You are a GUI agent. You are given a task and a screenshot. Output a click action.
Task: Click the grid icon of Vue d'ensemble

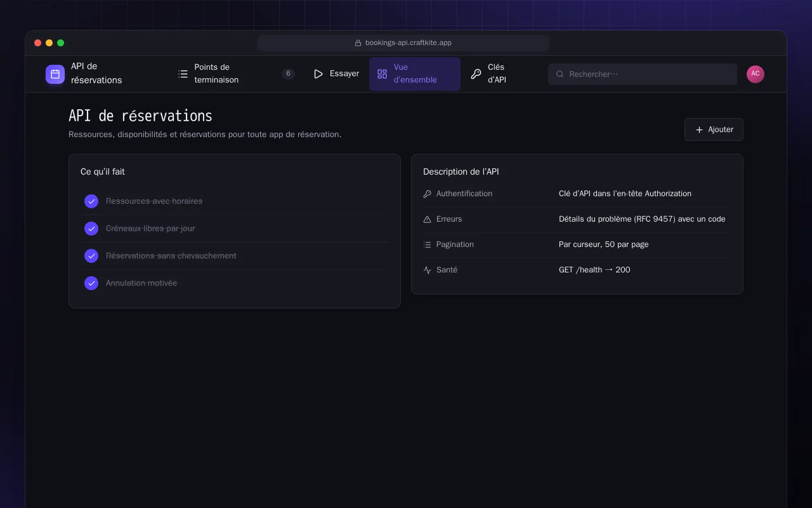click(382, 74)
